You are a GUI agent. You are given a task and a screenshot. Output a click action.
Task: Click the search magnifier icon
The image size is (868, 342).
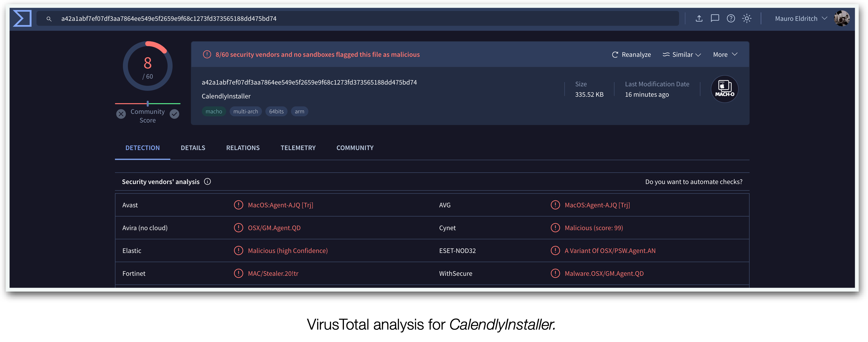pos(49,19)
